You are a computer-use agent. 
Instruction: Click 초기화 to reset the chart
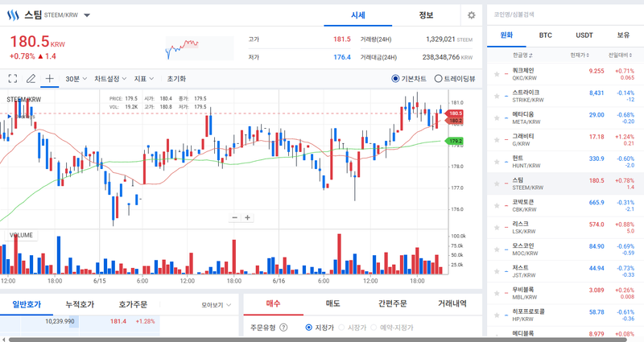coord(176,78)
